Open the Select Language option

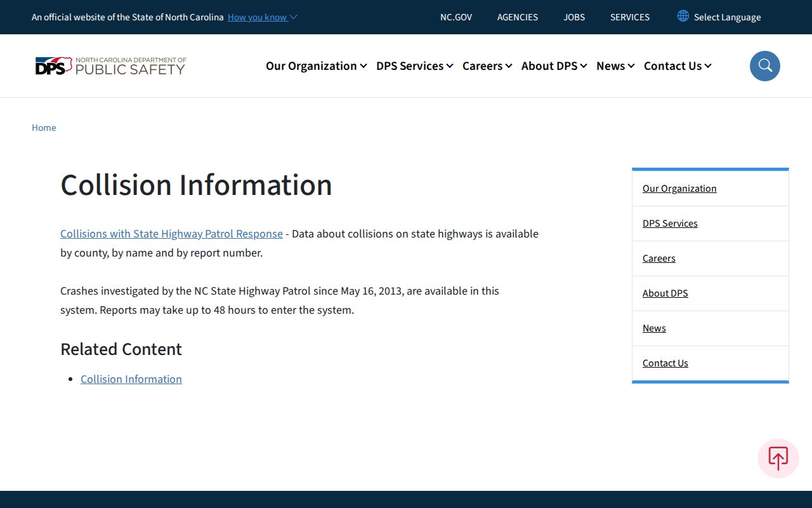727,17
